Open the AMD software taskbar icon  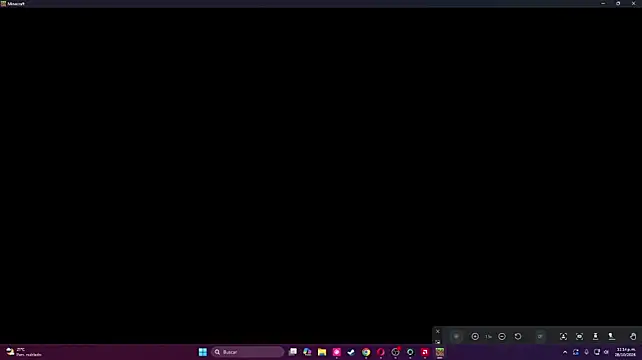[425, 352]
